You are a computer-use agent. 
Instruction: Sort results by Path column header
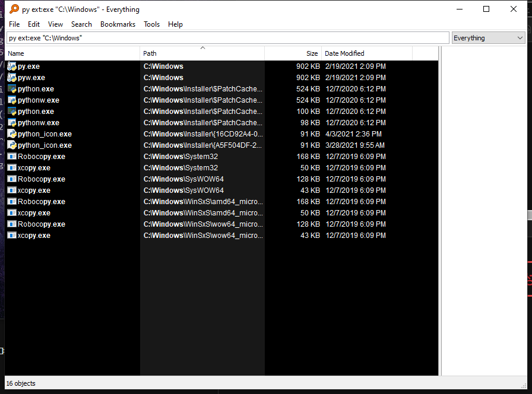(x=202, y=53)
